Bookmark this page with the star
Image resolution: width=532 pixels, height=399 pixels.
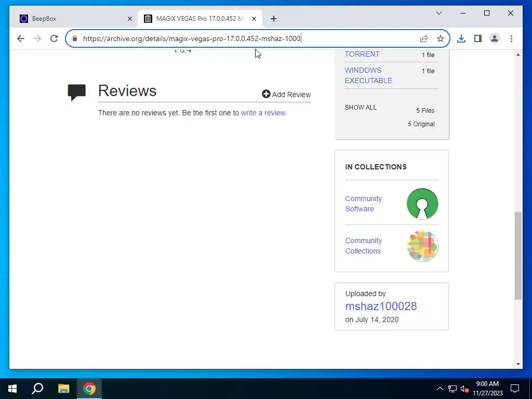point(441,38)
